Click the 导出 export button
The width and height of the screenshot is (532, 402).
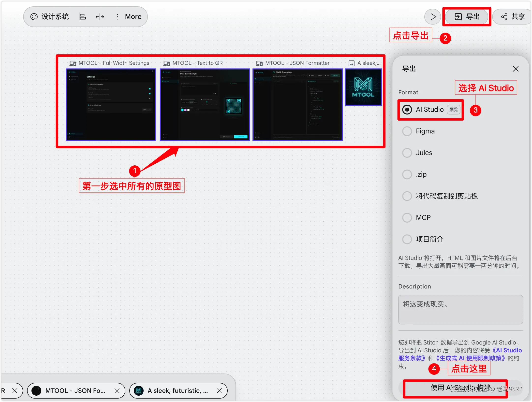pos(467,17)
